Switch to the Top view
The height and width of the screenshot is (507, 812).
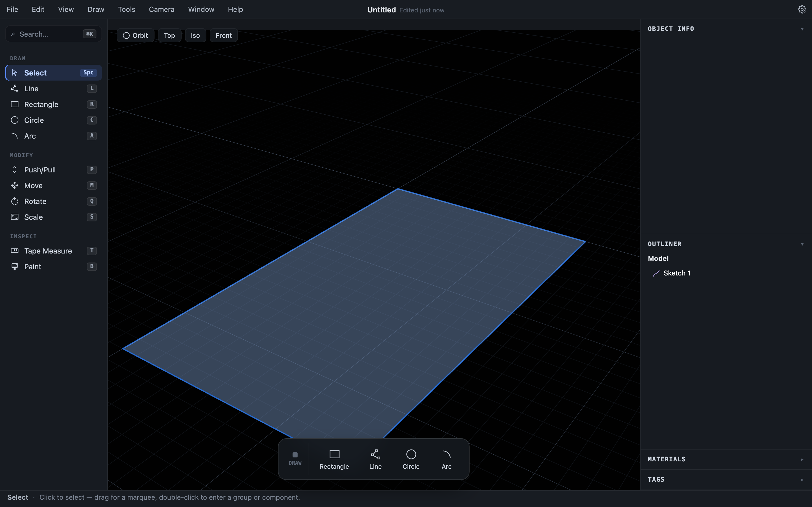click(x=169, y=35)
